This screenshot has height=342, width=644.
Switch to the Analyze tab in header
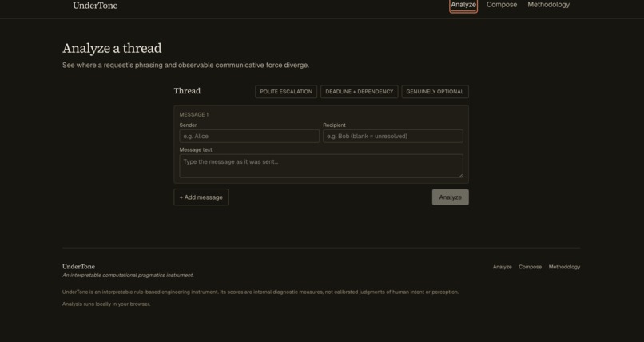[x=463, y=5]
